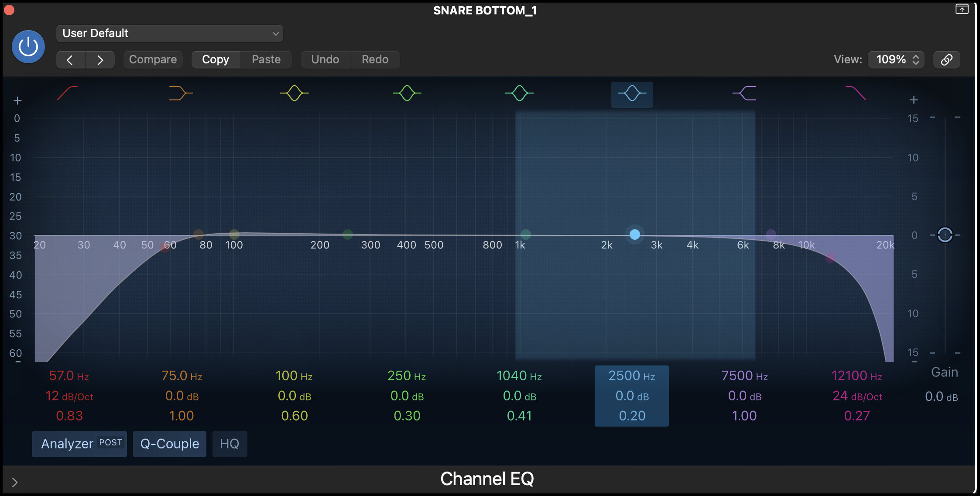The image size is (980, 496).
Task: Click the window pop-out icon at top right
Action: [962, 9]
